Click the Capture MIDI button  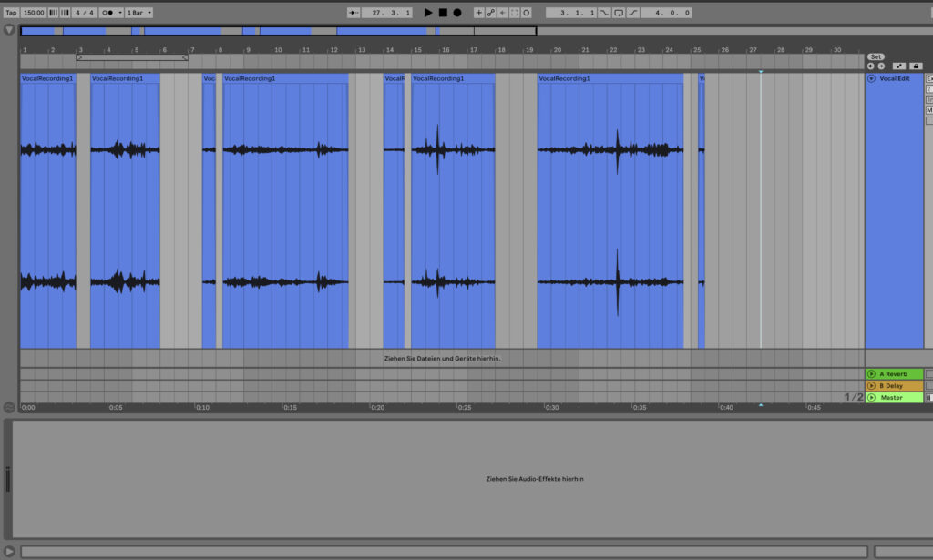[x=514, y=13]
